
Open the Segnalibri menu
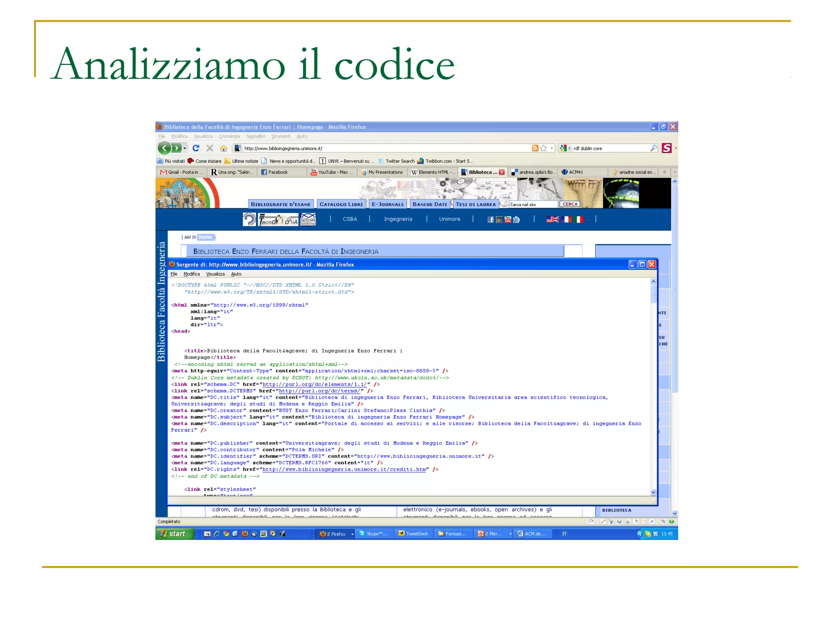tap(256, 136)
